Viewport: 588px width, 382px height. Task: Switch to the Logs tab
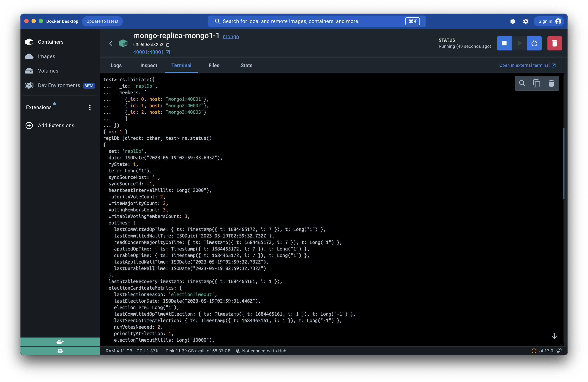click(x=116, y=65)
